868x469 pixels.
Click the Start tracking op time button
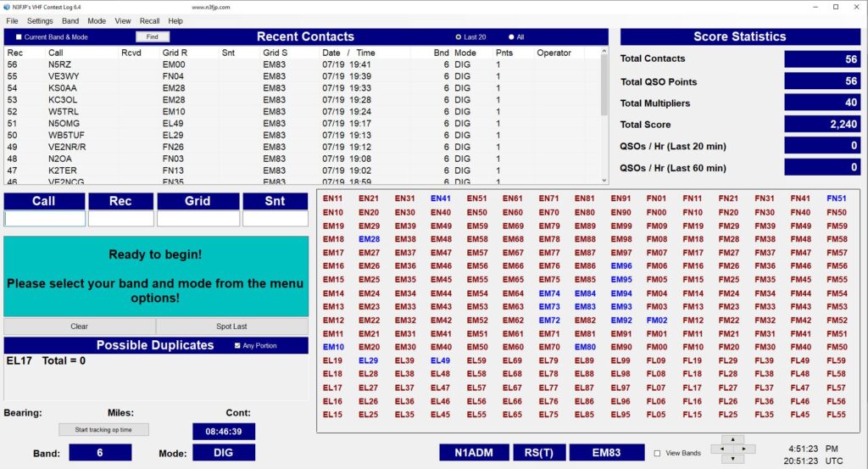click(103, 430)
